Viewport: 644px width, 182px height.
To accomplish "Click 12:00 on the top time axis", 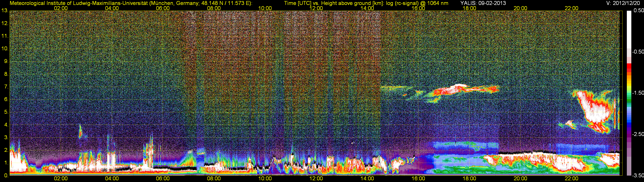I will point(316,8).
